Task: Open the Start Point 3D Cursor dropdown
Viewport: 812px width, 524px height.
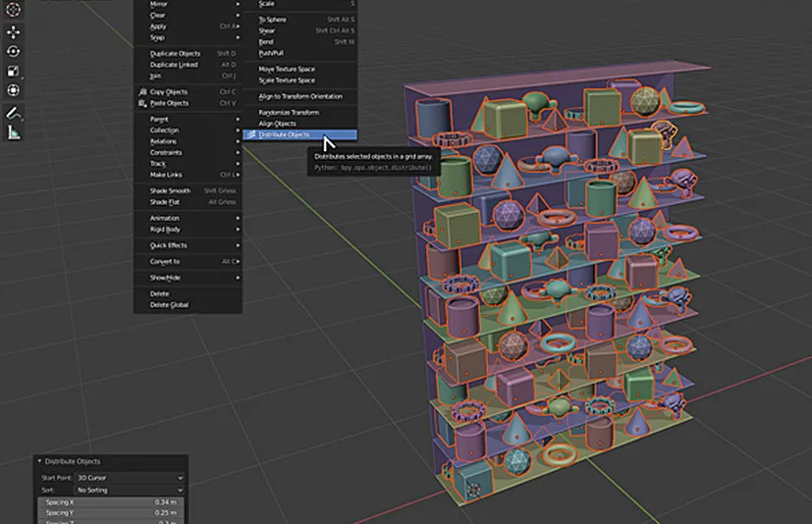Action: [x=130, y=478]
